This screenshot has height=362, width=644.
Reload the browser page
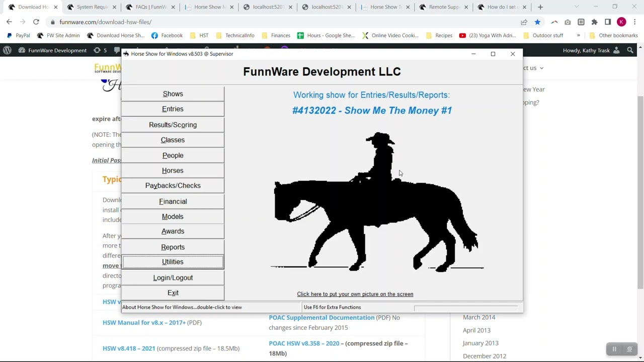(36, 22)
